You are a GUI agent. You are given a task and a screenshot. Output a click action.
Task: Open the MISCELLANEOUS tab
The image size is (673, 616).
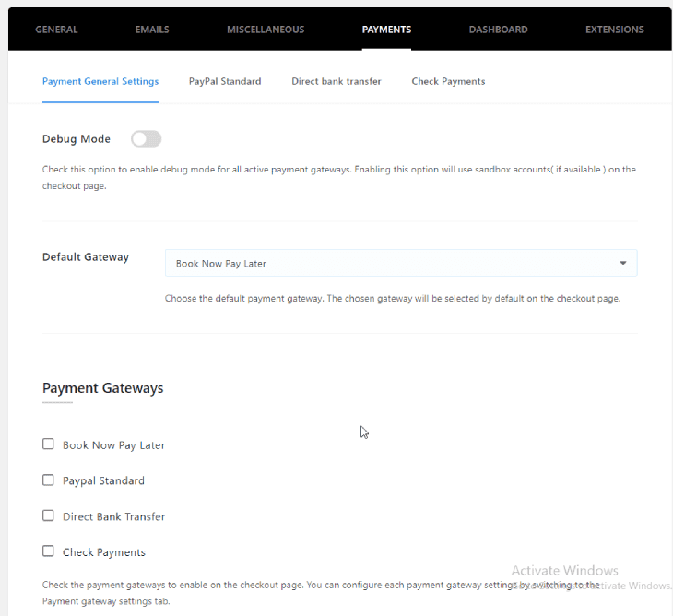point(266,30)
